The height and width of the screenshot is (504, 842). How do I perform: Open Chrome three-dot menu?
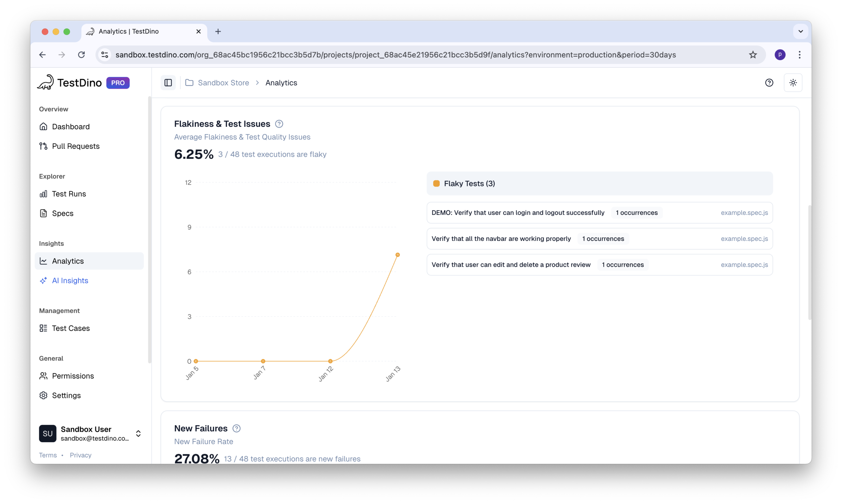coord(800,55)
